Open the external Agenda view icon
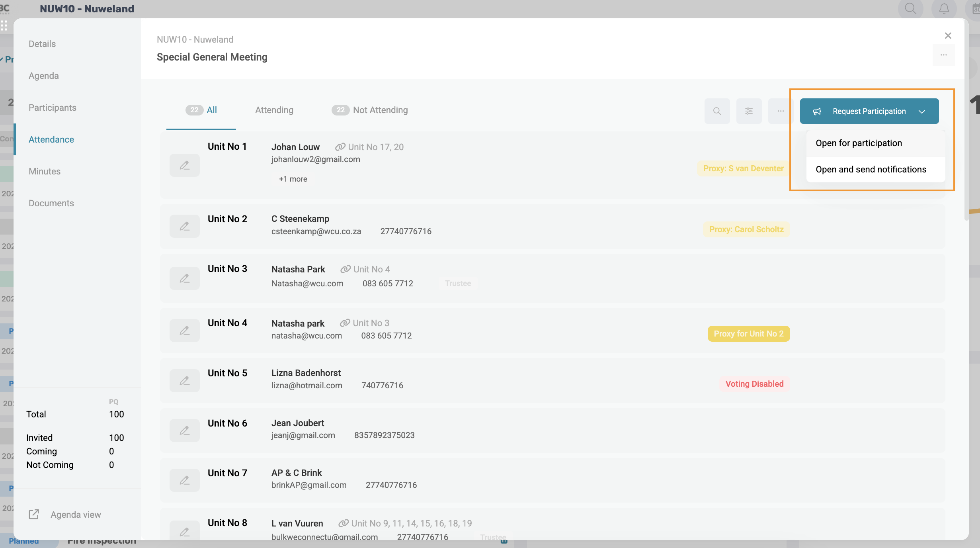 click(34, 514)
